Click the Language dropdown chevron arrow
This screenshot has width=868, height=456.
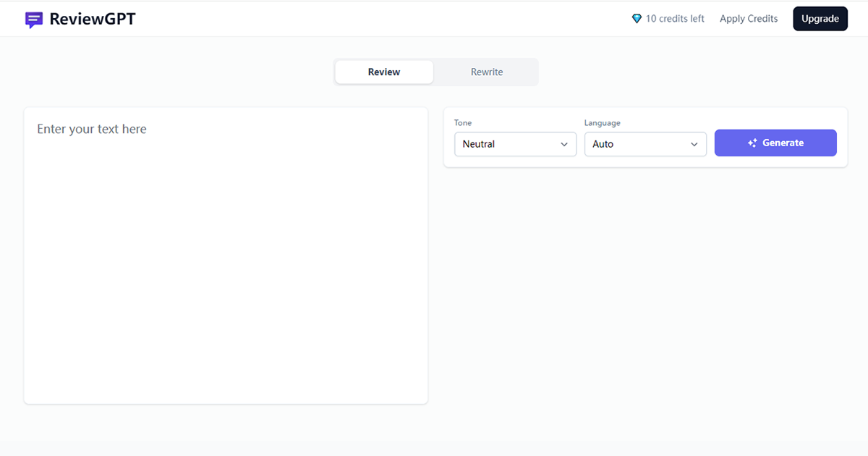click(694, 145)
